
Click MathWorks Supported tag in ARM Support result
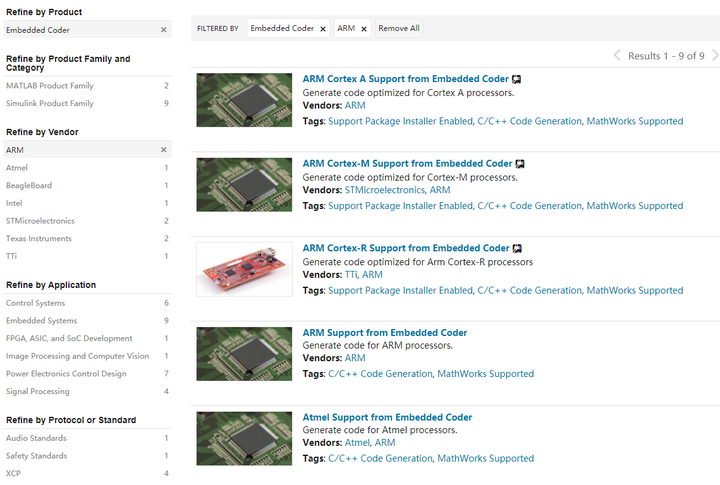coord(486,374)
